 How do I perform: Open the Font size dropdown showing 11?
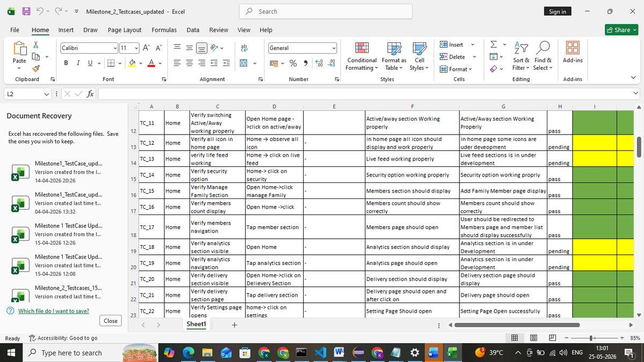[x=136, y=48]
